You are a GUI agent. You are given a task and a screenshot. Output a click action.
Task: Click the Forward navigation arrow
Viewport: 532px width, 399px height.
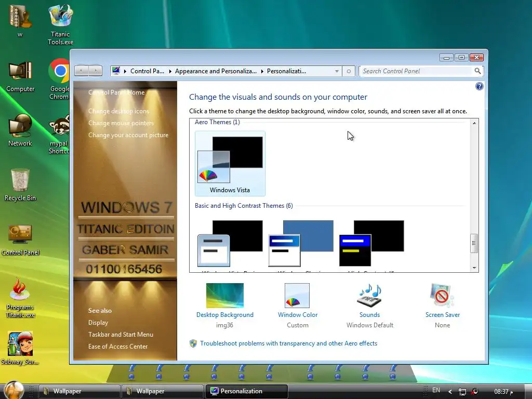96,71
